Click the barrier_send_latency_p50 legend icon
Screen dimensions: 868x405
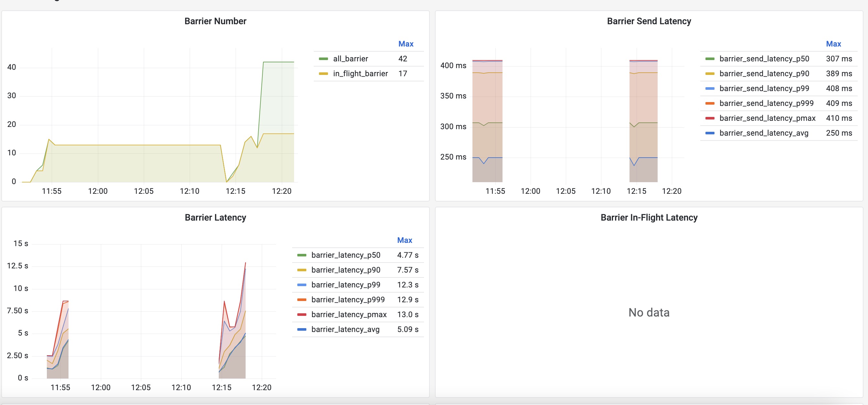click(x=710, y=58)
